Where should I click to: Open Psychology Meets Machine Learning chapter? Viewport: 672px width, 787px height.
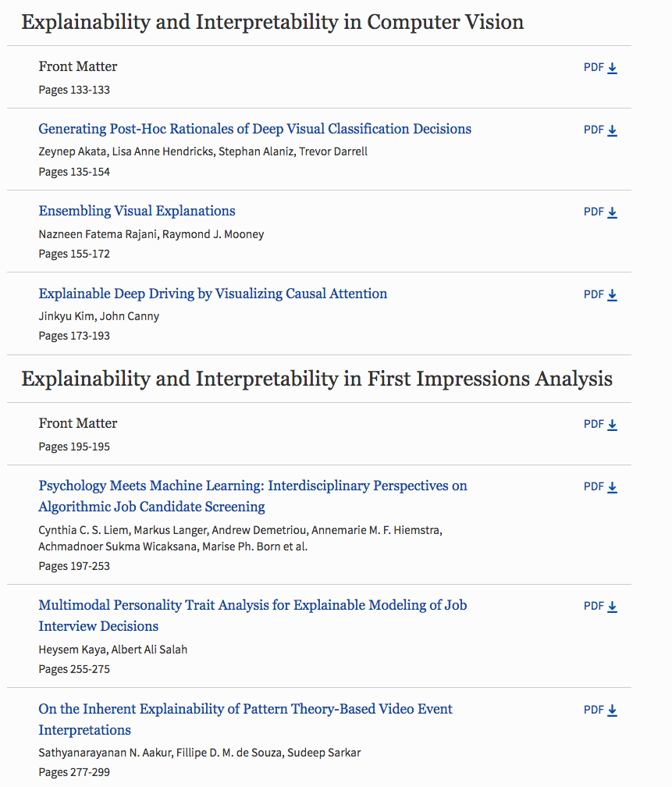point(253,496)
